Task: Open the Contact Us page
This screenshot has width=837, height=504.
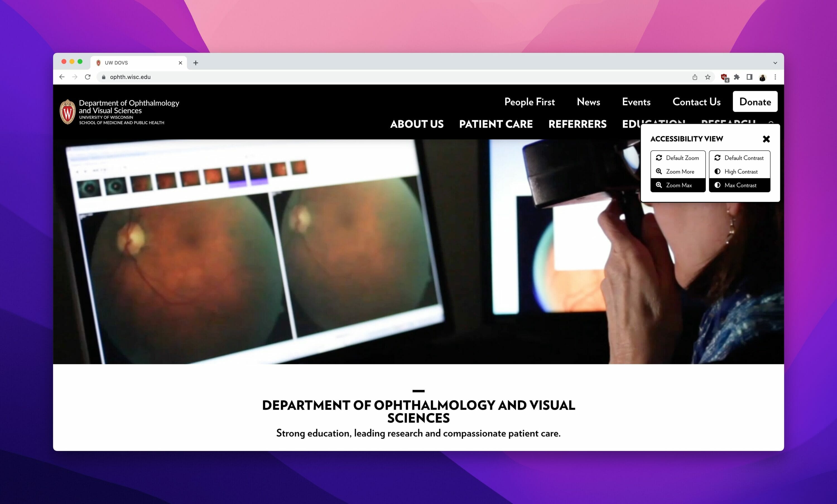Action: pyautogui.click(x=696, y=102)
